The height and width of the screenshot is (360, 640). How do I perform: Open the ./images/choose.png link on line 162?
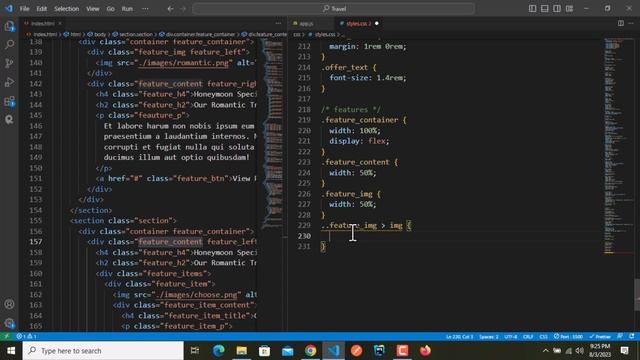click(x=198, y=294)
